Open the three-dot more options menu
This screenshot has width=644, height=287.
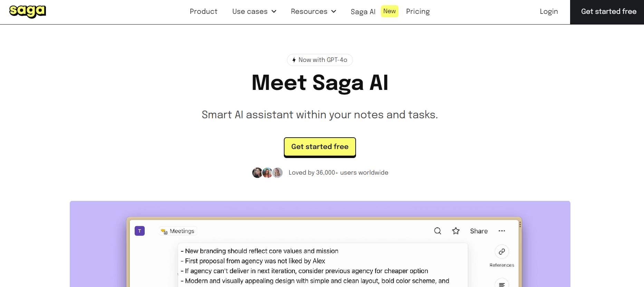pos(502,231)
